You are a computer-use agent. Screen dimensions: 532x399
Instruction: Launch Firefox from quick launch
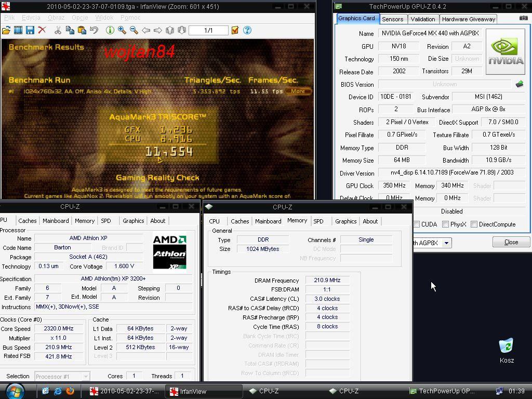(70, 391)
